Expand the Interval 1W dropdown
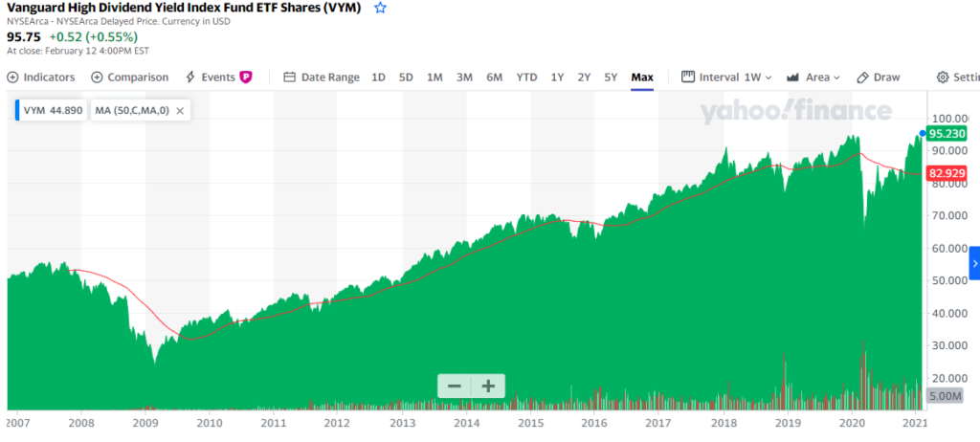This screenshot has width=980, height=442. (726, 77)
